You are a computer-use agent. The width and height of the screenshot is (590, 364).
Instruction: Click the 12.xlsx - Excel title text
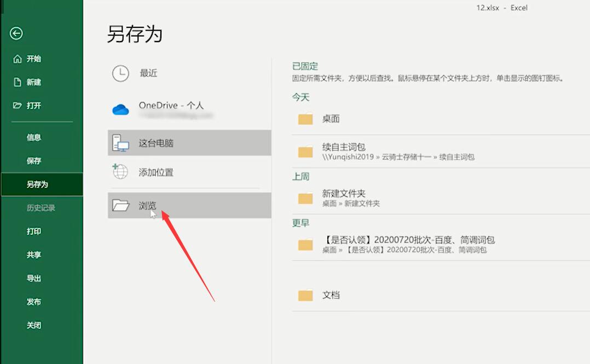502,8
